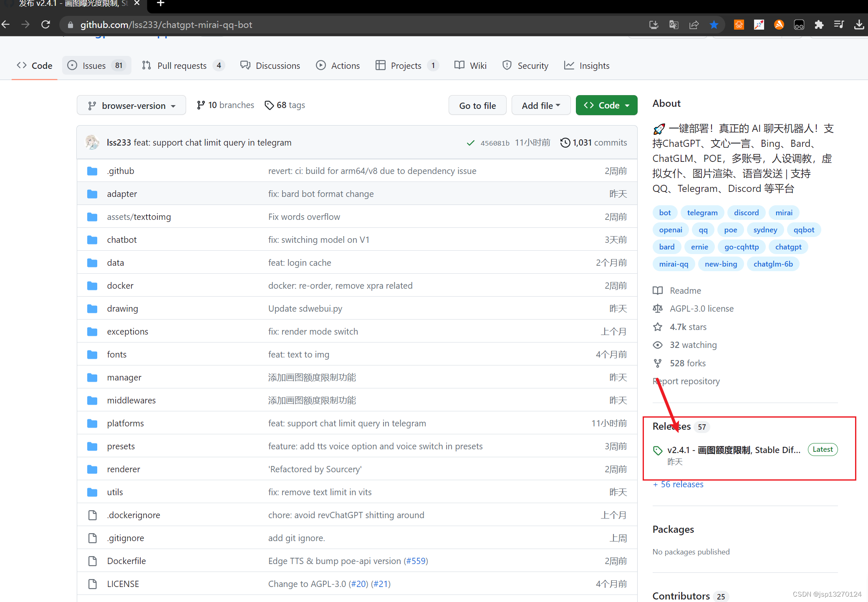Open the Projects tab

pyautogui.click(x=406, y=65)
